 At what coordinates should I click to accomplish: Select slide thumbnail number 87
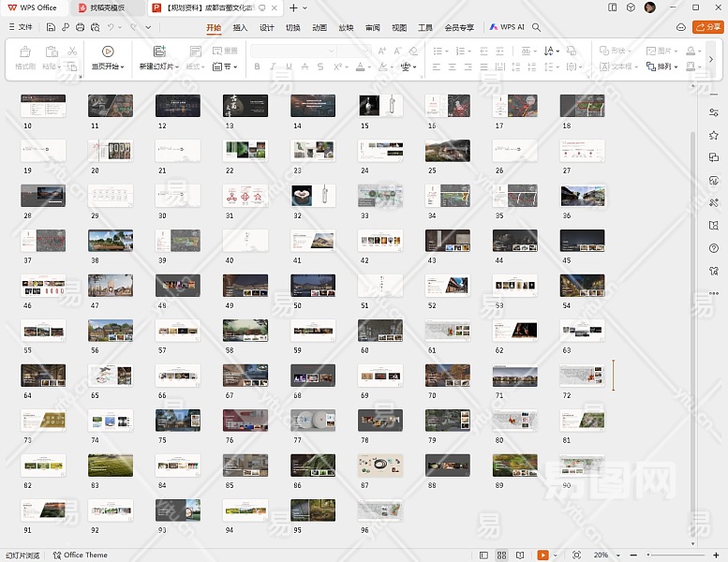click(x=380, y=466)
